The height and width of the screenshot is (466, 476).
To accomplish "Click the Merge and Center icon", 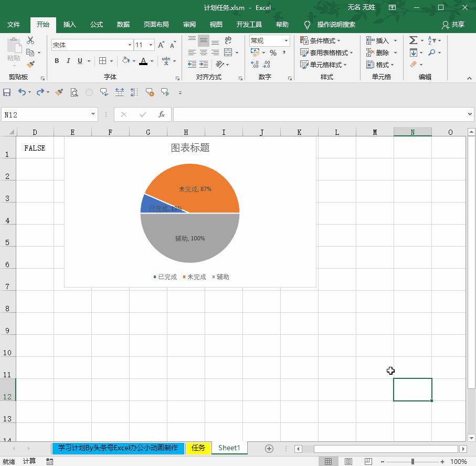I will click(228, 52).
